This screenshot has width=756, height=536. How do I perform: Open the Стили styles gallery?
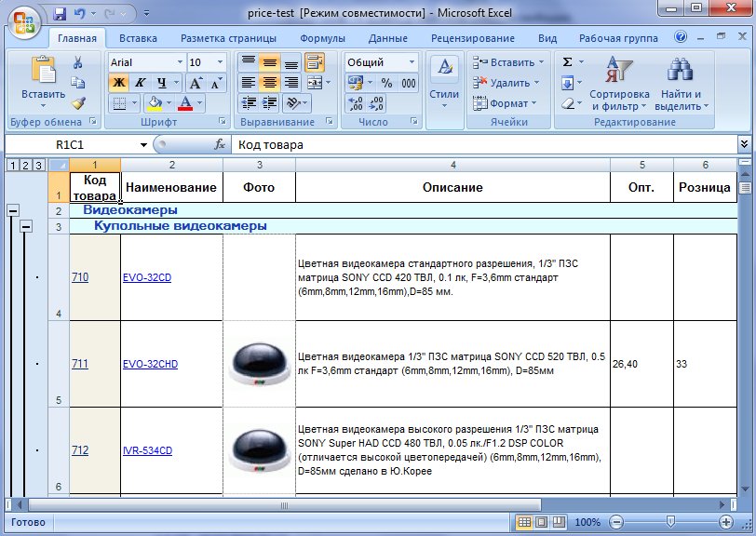[x=444, y=83]
